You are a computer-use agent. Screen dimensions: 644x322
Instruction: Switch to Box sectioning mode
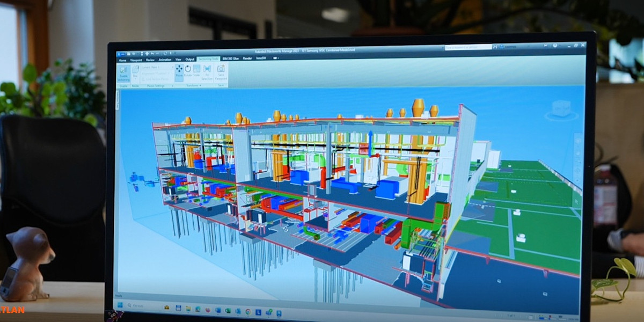click(136, 72)
